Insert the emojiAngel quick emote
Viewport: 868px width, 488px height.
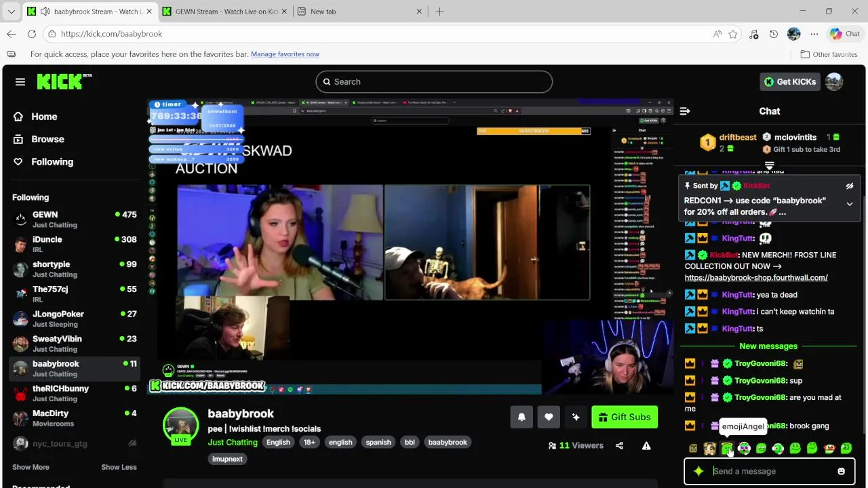point(727,448)
